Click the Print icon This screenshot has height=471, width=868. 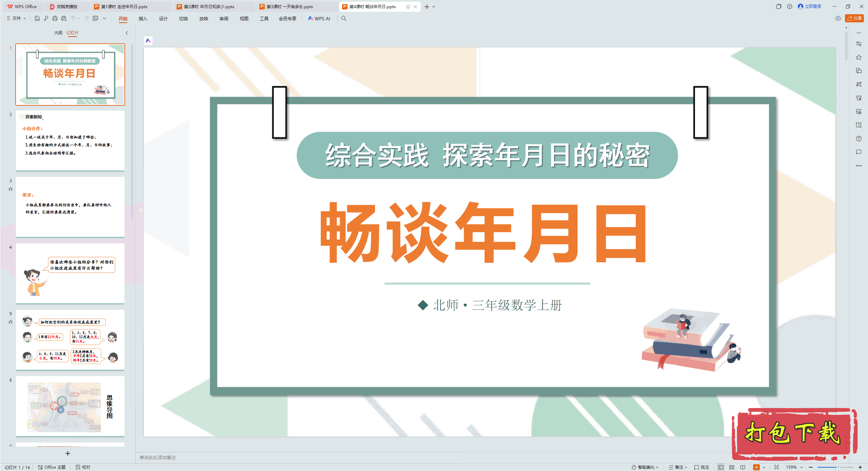pyautogui.click(x=55, y=18)
